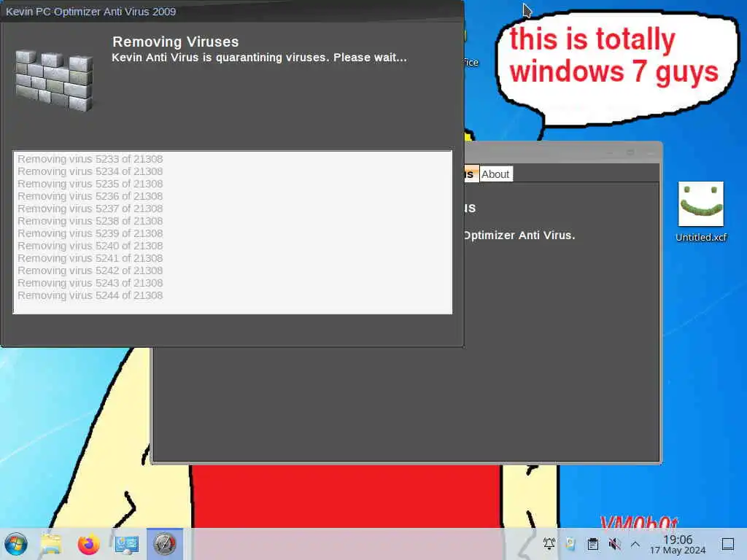This screenshot has height=560, width=747.
Task: Click the line 'Removing virus 5238 of 21308'
Action: click(90, 221)
